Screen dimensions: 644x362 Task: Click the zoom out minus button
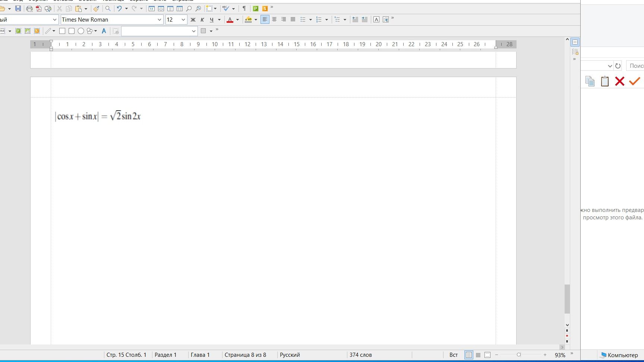(x=496, y=355)
